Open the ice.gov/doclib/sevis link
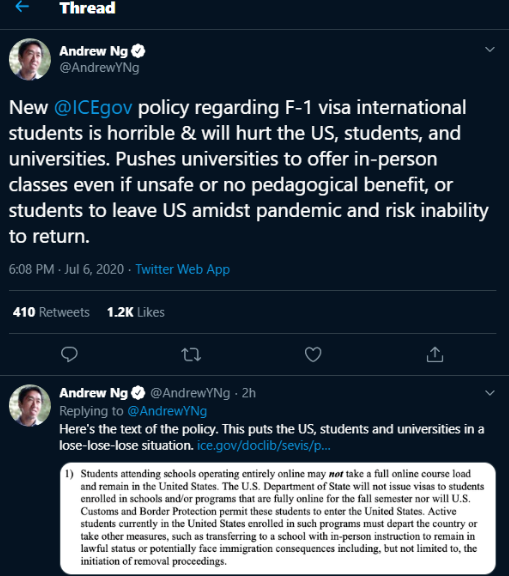Screen dimensions: 509x576 [x=264, y=446]
